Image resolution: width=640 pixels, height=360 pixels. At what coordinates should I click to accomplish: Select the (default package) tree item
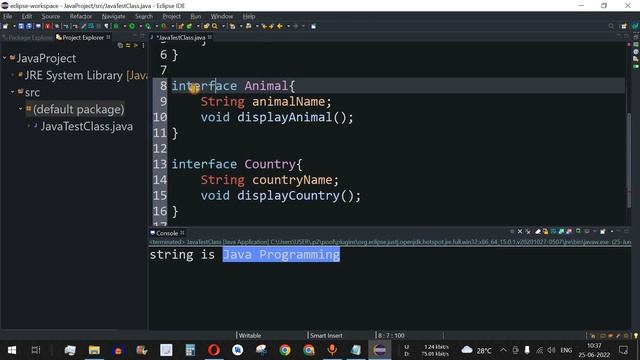[75, 109]
